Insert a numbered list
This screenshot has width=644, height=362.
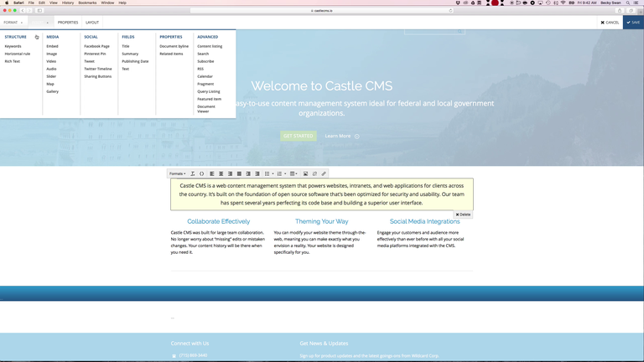[279, 173]
